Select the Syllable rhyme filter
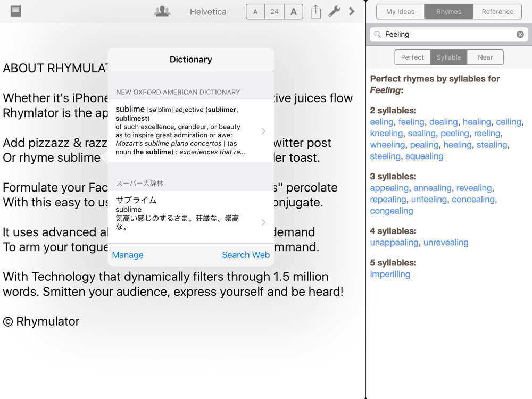Screen dimensions: 532x399 pyautogui.click(x=448, y=57)
